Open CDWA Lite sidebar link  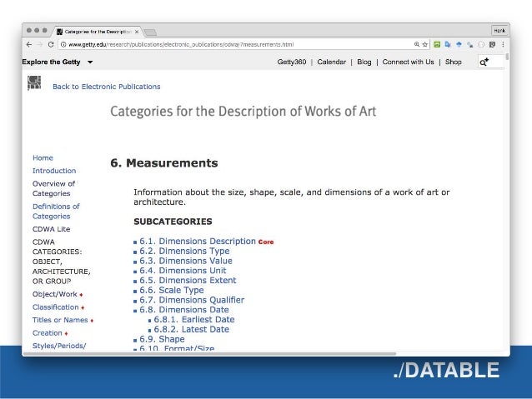pyautogui.click(x=51, y=229)
